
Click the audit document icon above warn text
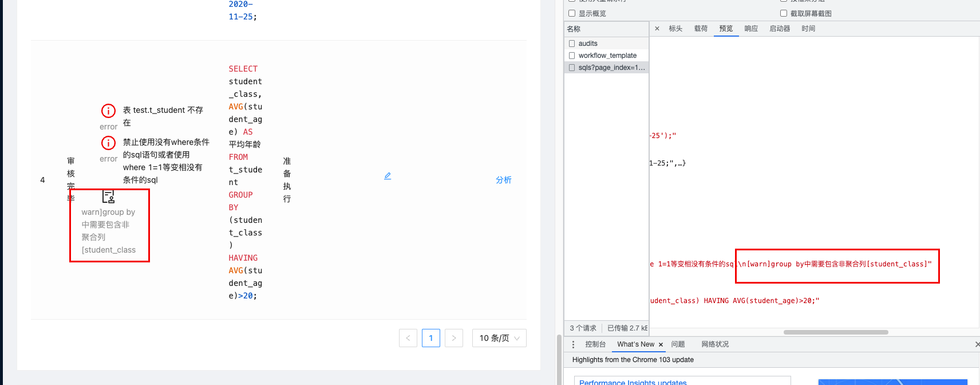click(x=108, y=197)
